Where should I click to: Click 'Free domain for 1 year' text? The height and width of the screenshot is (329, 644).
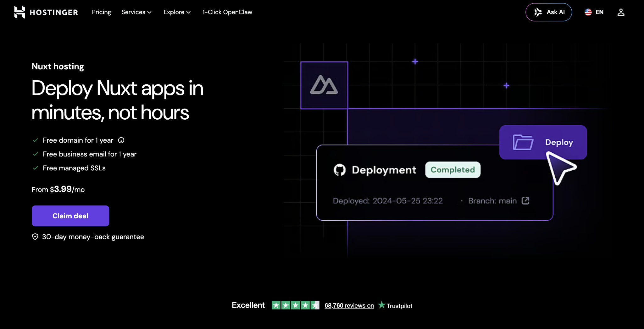coord(78,140)
